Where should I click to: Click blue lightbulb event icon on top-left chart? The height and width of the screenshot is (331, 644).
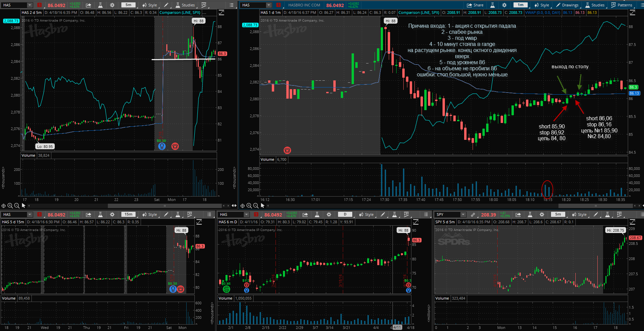[162, 146]
